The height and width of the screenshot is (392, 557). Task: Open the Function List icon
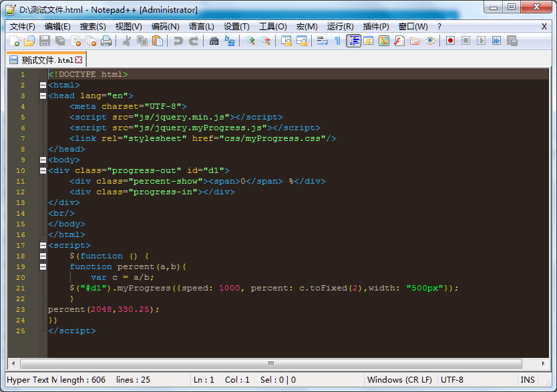[399, 41]
